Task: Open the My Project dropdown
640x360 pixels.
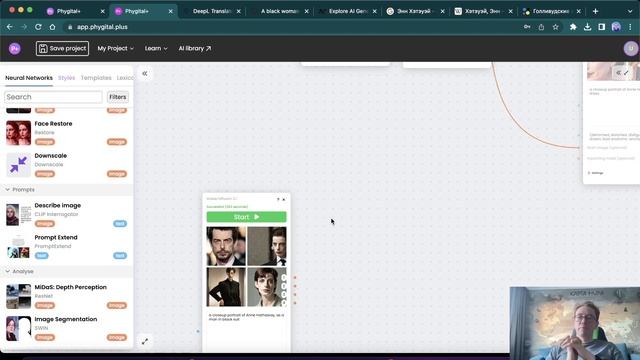Action: tap(116, 49)
